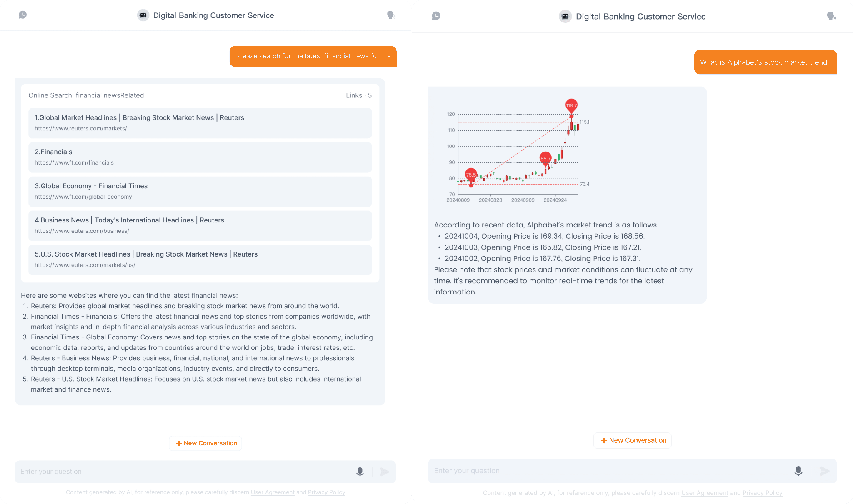This screenshot has height=504, width=853.
Task: Click the '20241003, Opening Price is 165.82' line
Action: 543,247
